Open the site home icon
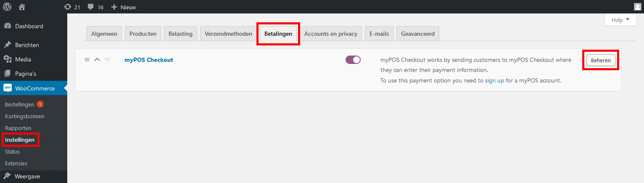This screenshot has height=183, width=644. click(x=22, y=7)
